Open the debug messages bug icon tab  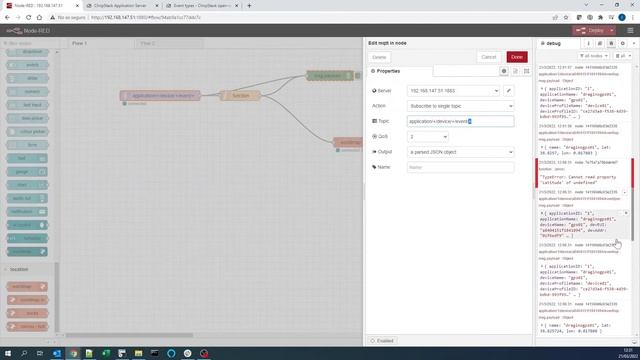tap(611, 43)
